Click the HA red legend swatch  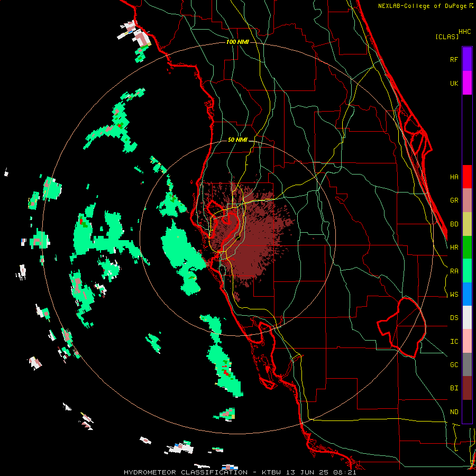tap(467, 177)
